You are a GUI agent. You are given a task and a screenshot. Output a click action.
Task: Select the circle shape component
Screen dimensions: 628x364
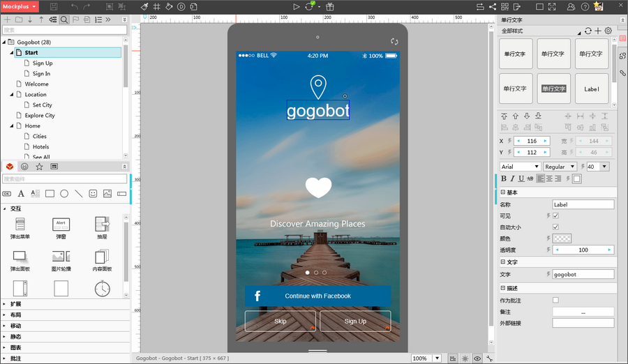point(64,193)
